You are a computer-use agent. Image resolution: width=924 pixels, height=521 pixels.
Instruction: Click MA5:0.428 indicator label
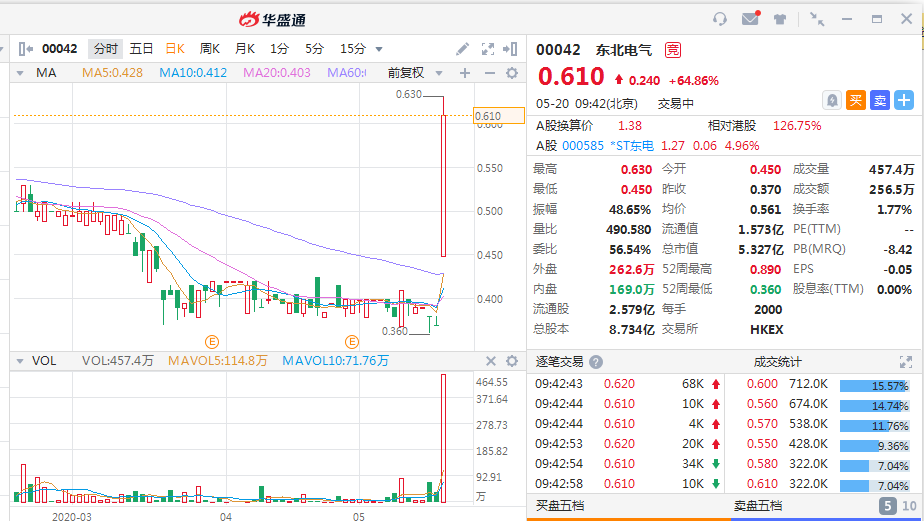coord(112,73)
